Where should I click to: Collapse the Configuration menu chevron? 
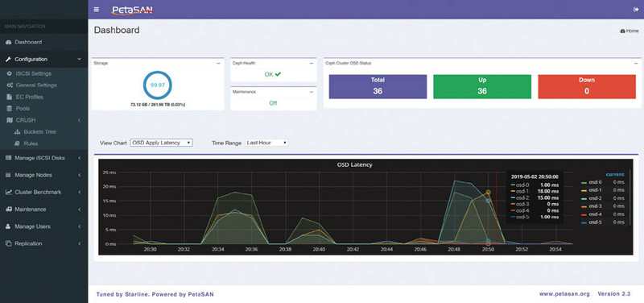[x=79, y=59]
